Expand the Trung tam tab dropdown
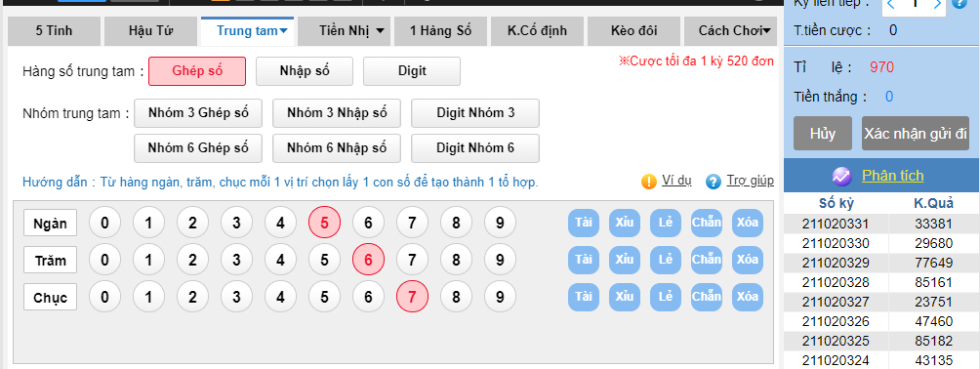This screenshot has width=980, height=369. 284,30
